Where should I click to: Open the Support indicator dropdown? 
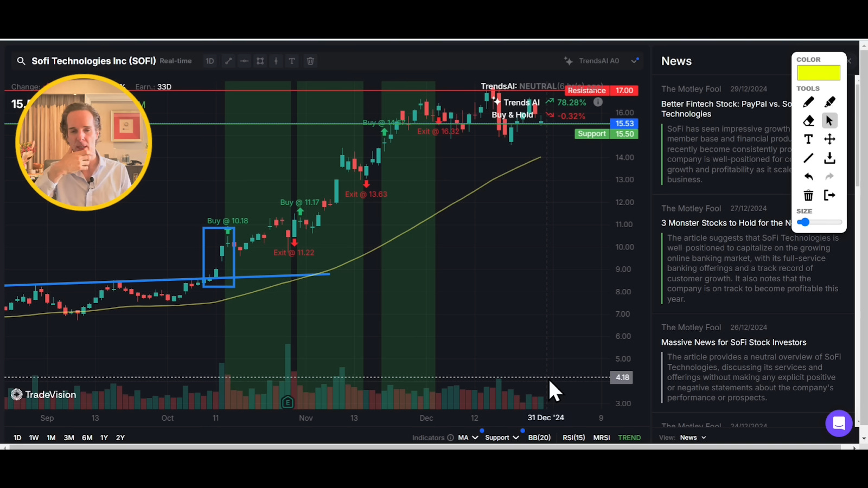point(502,438)
